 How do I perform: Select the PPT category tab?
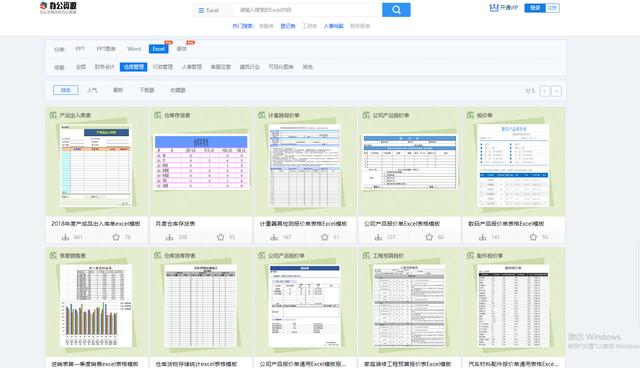(x=80, y=49)
